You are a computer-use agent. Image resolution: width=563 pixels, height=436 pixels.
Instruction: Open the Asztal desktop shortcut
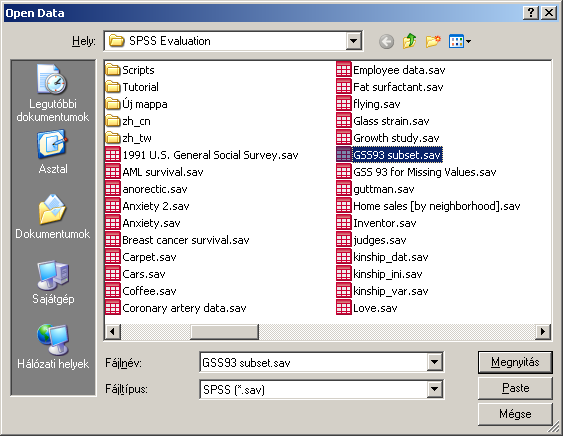coord(53,152)
